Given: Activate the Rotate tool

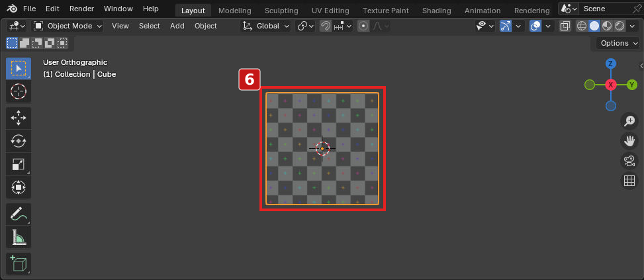Looking at the screenshot, I should 18,141.
